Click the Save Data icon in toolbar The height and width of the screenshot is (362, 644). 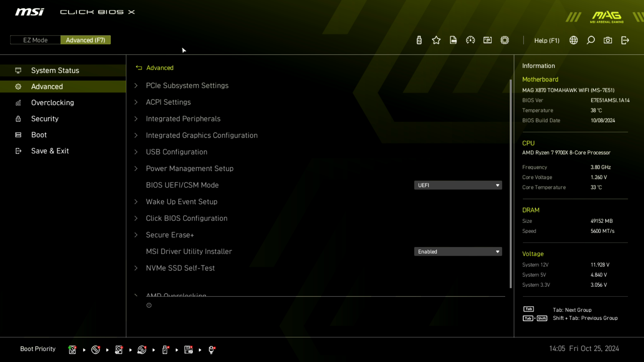pyautogui.click(x=453, y=40)
